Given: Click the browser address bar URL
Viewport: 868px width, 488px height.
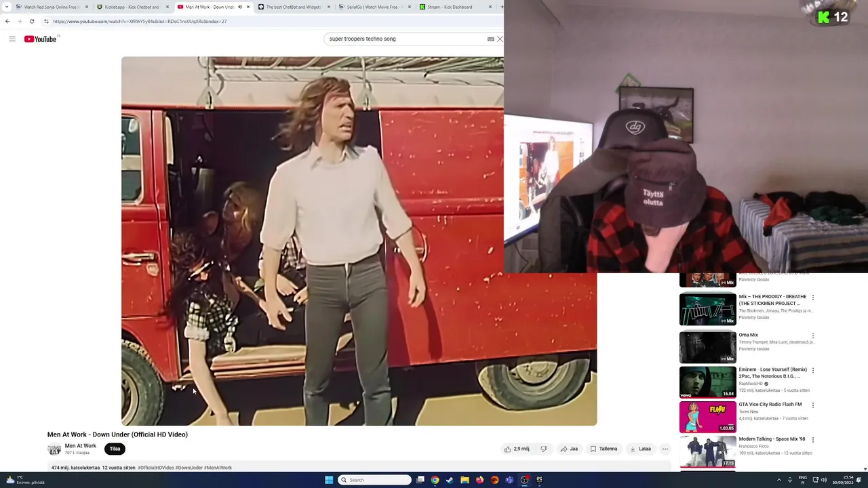Looking at the screenshot, I should coord(140,21).
